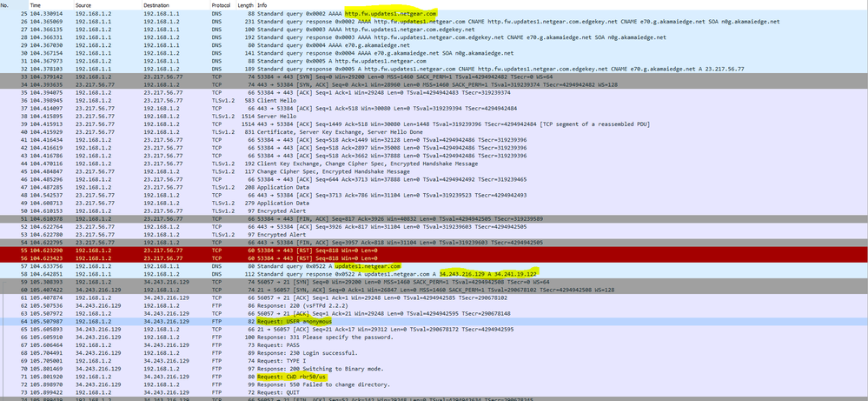Select packet 42 ACK with Ack=2897
The height and width of the screenshot is (401, 868).
(434, 148)
